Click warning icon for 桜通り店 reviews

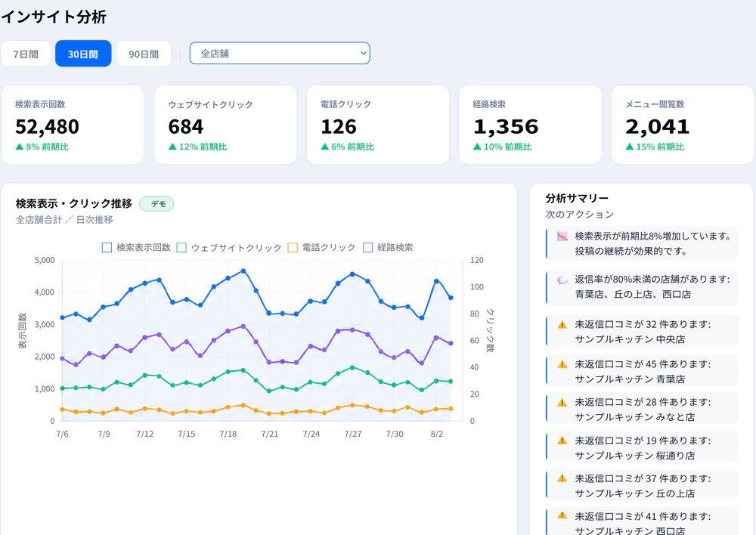pos(562,440)
